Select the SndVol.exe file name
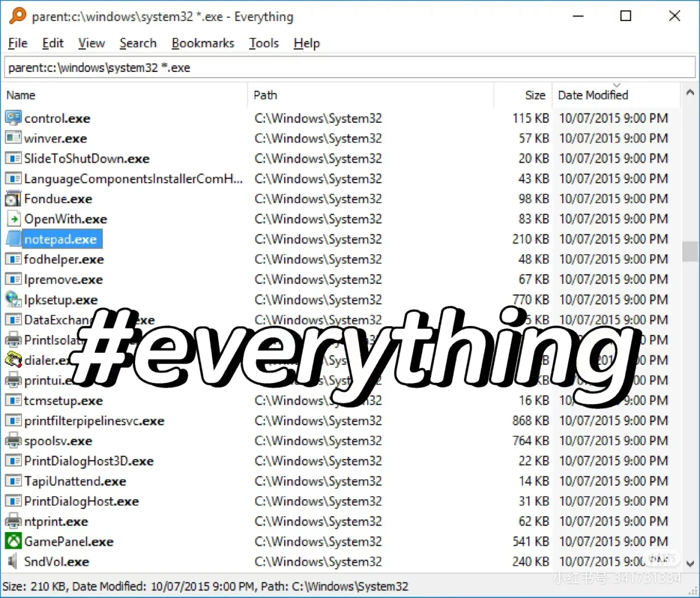 pyautogui.click(x=56, y=562)
